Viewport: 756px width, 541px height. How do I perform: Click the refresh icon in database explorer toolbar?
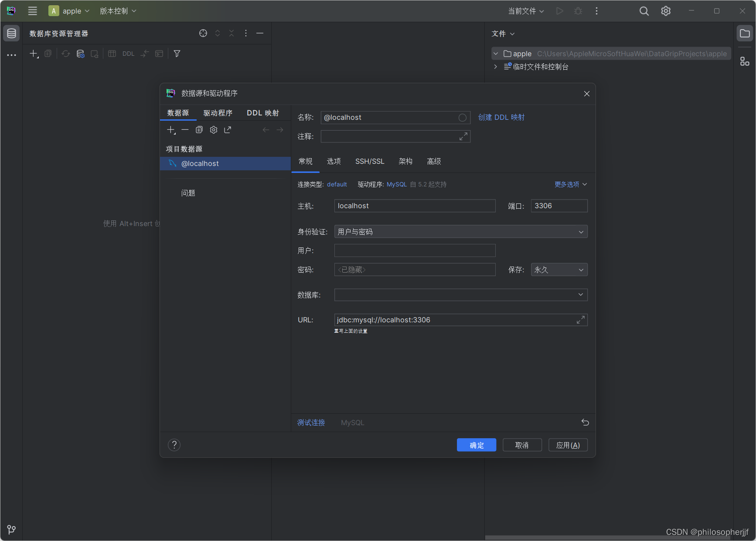pos(65,54)
